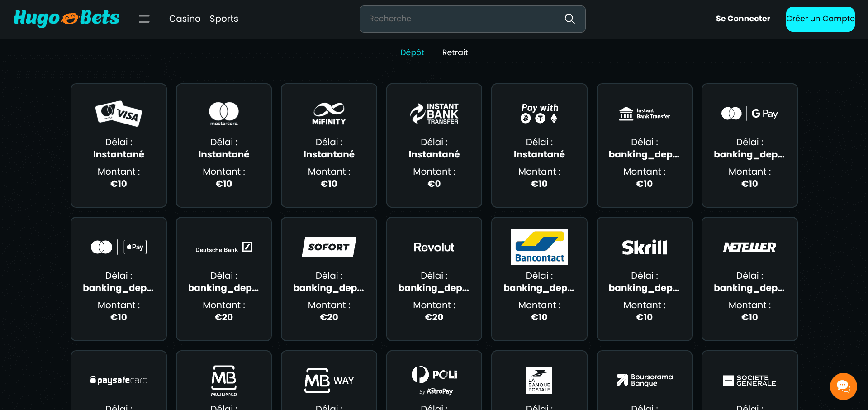Choose the Instant Bank Transfer arrow logo

point(434,114)
